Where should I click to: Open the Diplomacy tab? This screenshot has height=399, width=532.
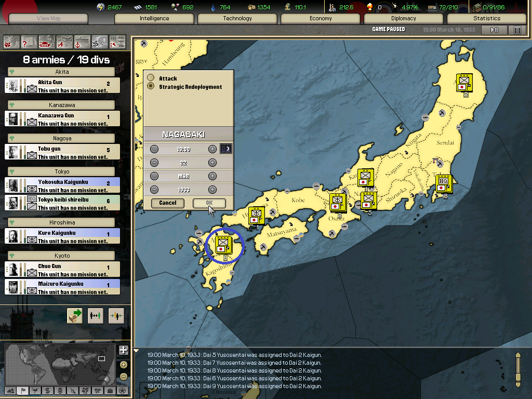(x=403, y=18)
